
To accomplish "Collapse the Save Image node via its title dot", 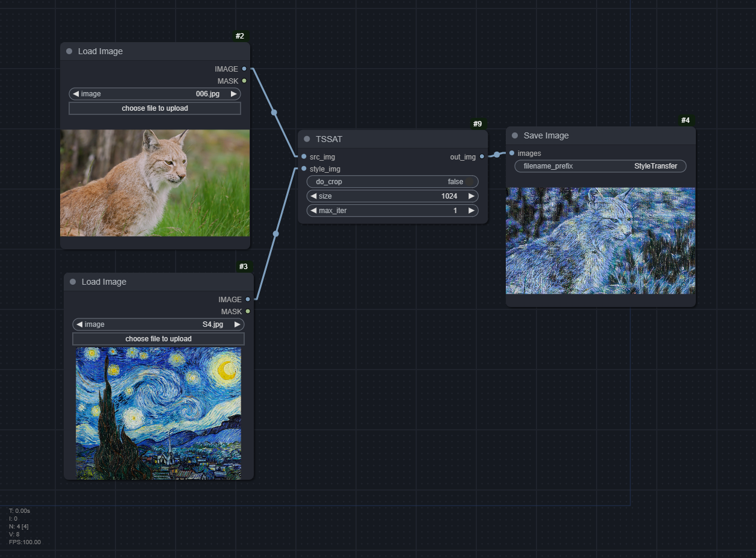I will click(x=515, y=135).
